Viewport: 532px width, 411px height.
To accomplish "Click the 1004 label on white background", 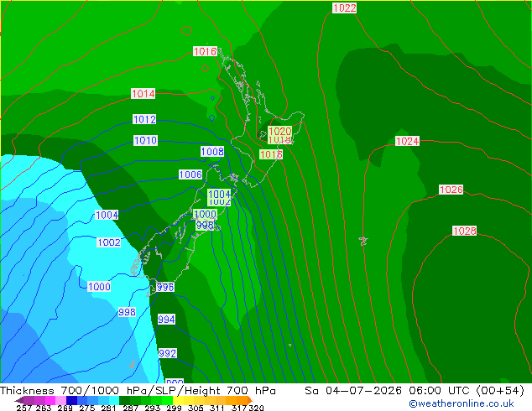I will pyautogui.click(x=107, y=215).
